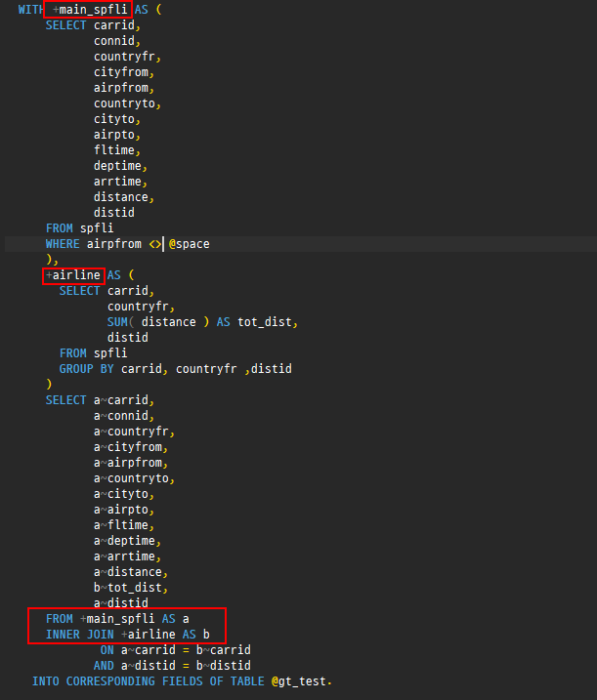Click the ON keyword of the join

point(107,650)
